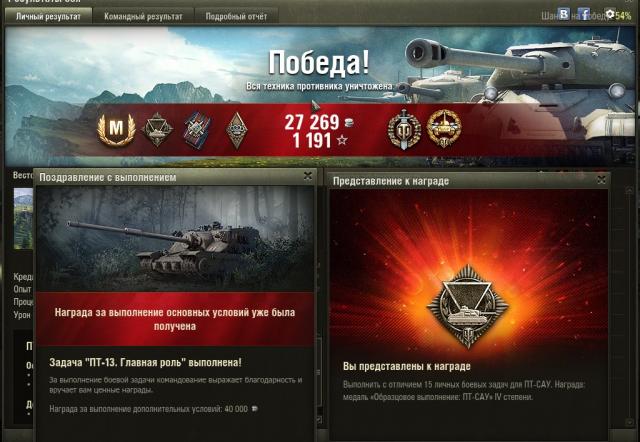
Task: Close the Представление к награде window
Action: click(x=601, y=180)
